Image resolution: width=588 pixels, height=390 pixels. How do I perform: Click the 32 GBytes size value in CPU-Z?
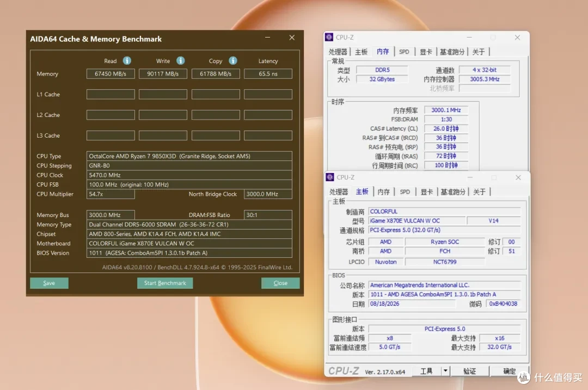(382, 79)
